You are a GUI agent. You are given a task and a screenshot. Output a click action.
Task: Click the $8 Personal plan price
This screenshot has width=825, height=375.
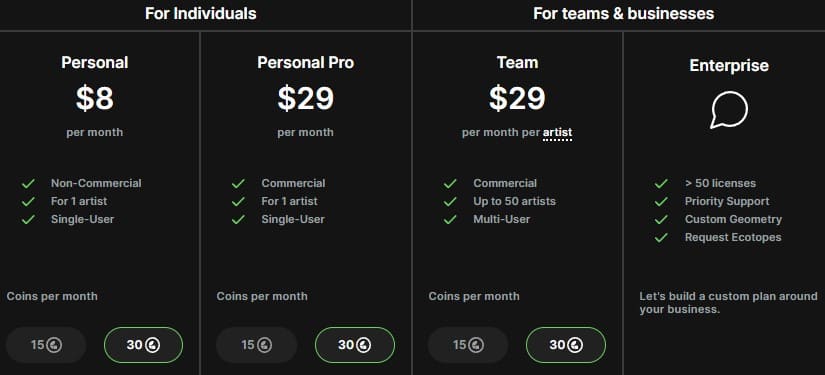[x=95, y=98]
